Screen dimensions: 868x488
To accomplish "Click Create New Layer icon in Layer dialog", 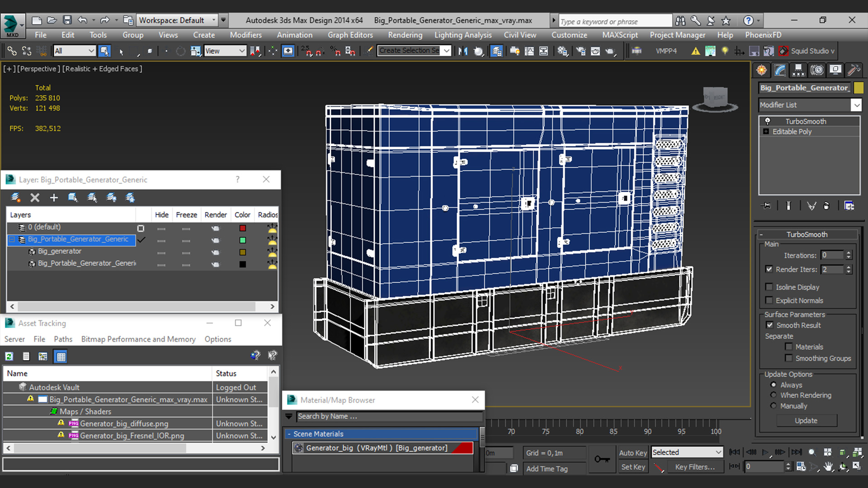I will (x=16, y=197).
